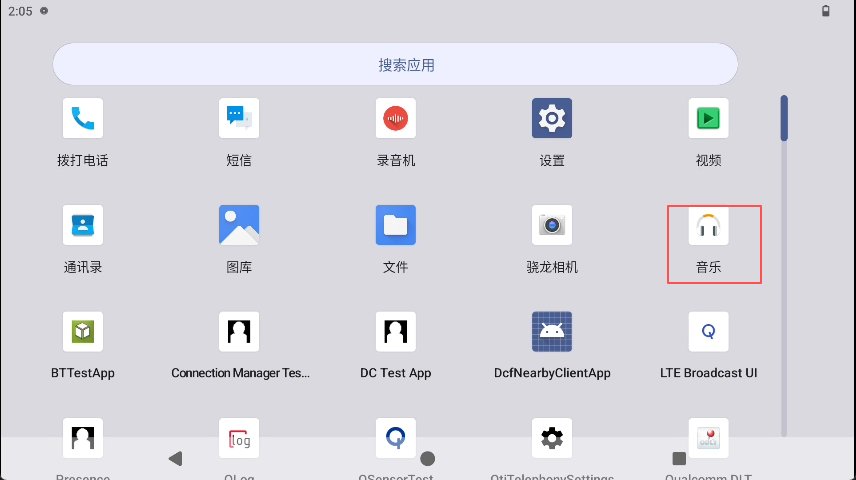Image resolution: width=856 pixels, height=480 pixels.
Task: Open the DC Test App
Action: (395, 332)
